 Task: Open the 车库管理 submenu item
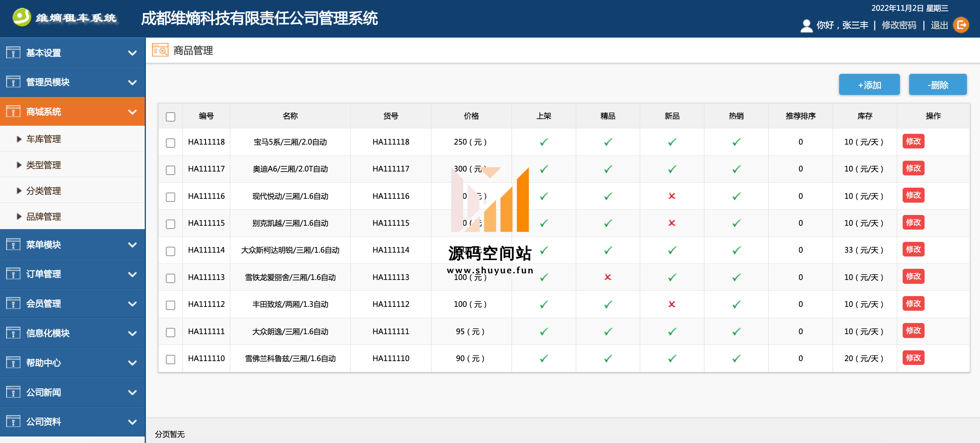72,139
